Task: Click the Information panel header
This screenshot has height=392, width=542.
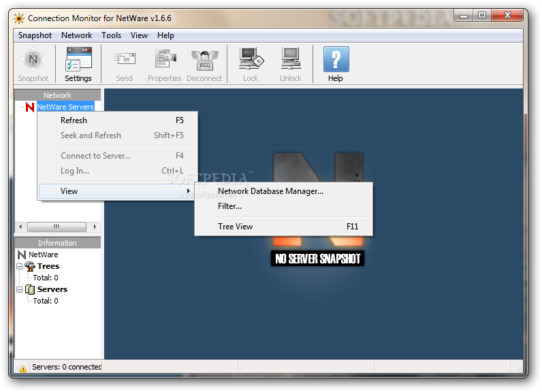Action: pyautogui.click(x=57, y=243)
